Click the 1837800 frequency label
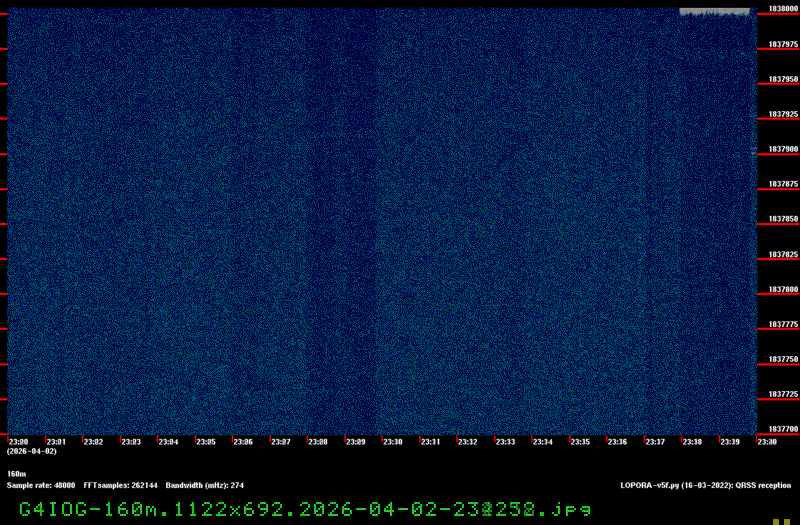800x525 pixels. 783,289
